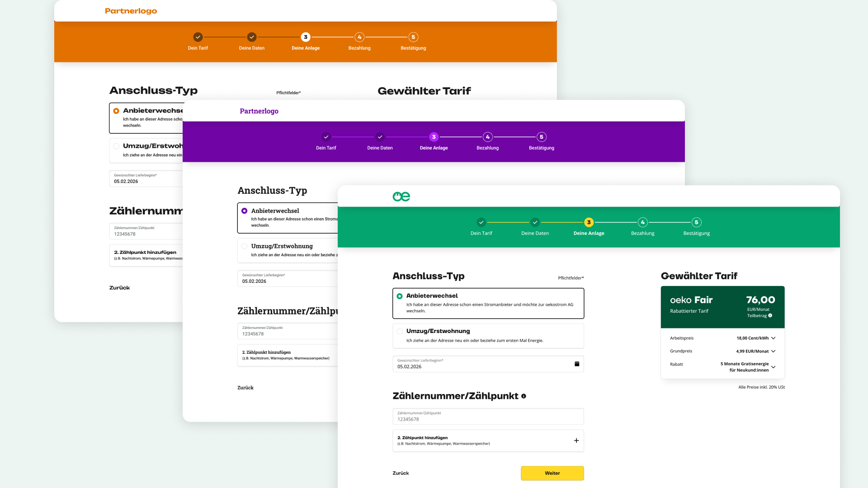
Task: Click the orange Partnerlogo
Action: click(x=131, y=11)
